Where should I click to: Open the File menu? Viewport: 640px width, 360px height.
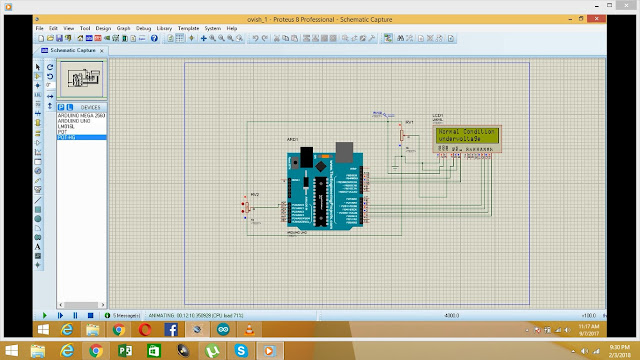click(40, 28)
